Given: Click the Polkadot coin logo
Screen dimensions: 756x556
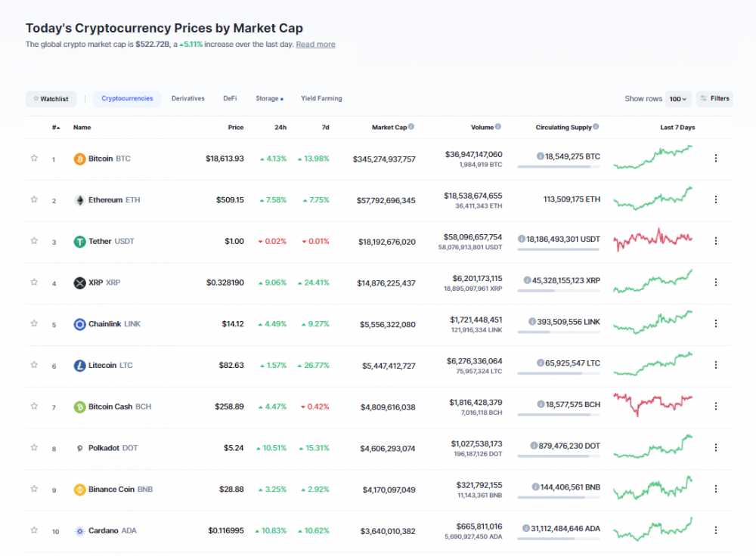Looking at the screenshot, I should (79, 448).
